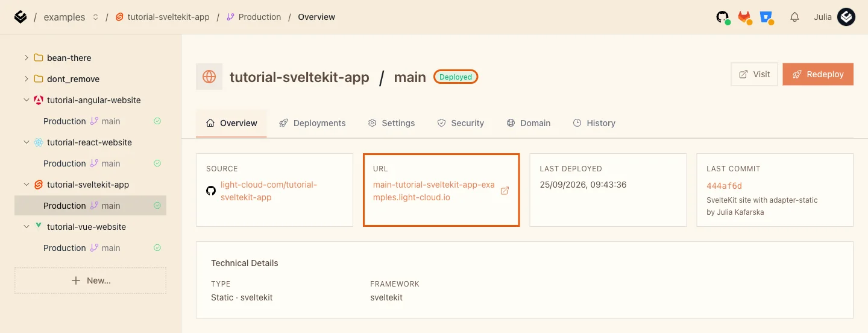868x333 pixels.
Task: Open commit 444af6d link
Action: (725, 186)
